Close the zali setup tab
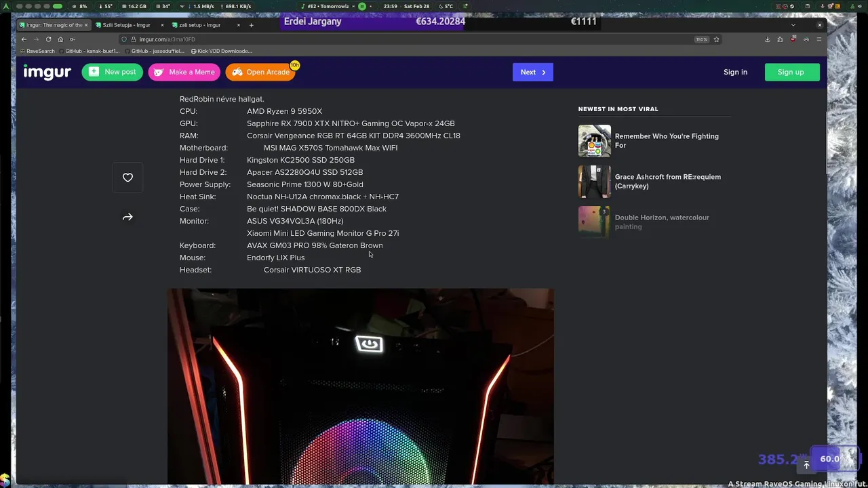Viewport: 868px width, 488px height. pos(238,25)
